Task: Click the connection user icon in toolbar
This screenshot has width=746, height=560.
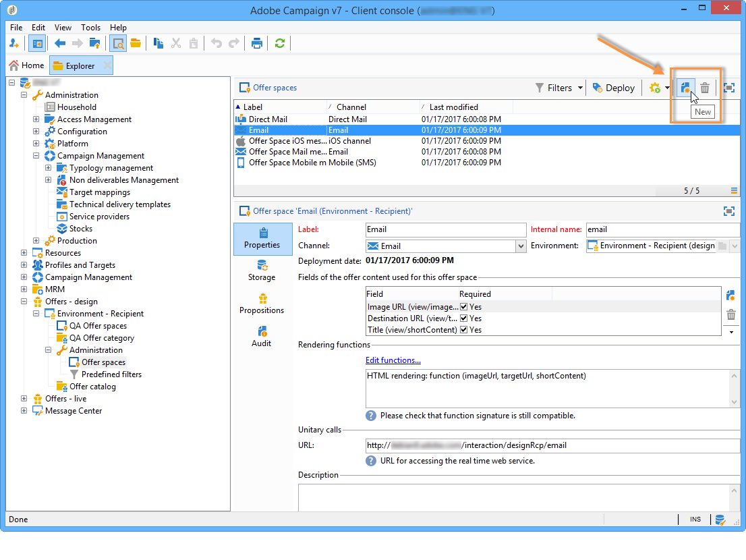Action: (x=13, y=44)
